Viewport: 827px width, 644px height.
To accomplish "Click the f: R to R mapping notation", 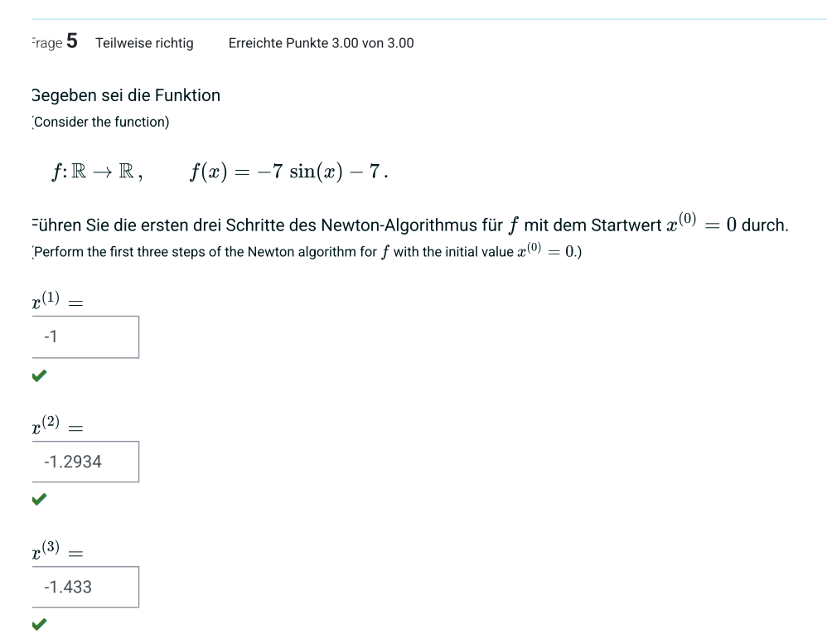I will point(94,172).
